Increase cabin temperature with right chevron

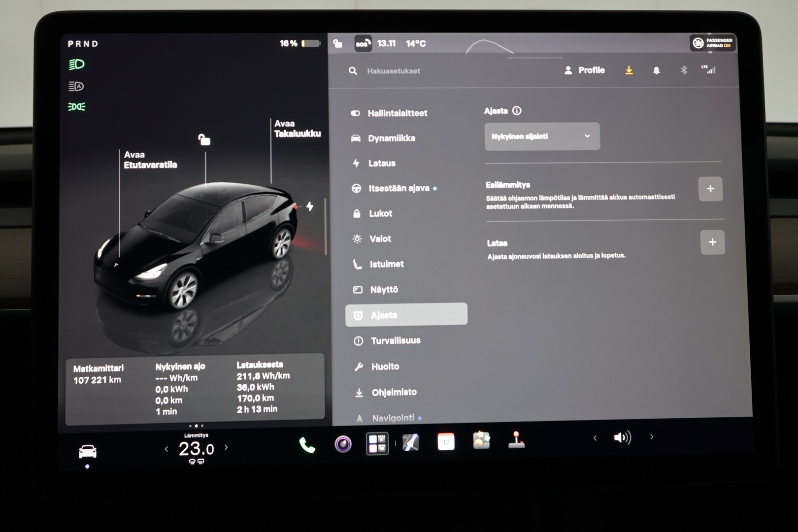pyautogui.click(x=226, y=448)
